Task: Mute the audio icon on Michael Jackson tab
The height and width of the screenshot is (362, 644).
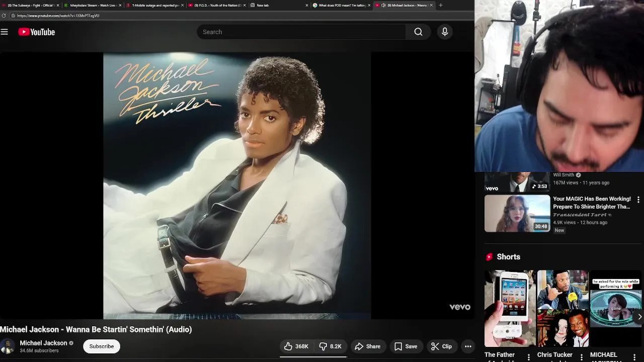Action: 383,5
